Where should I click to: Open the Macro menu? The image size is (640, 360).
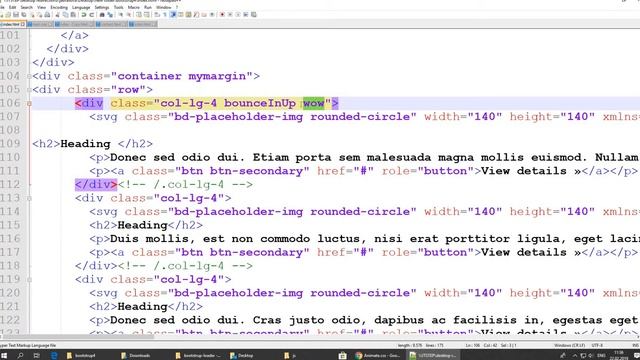(x=133, y=7)
